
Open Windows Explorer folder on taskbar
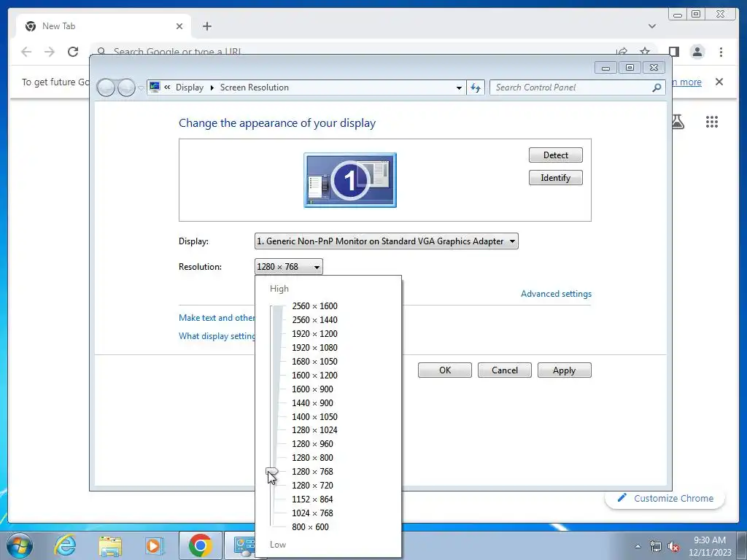[110, 545]
